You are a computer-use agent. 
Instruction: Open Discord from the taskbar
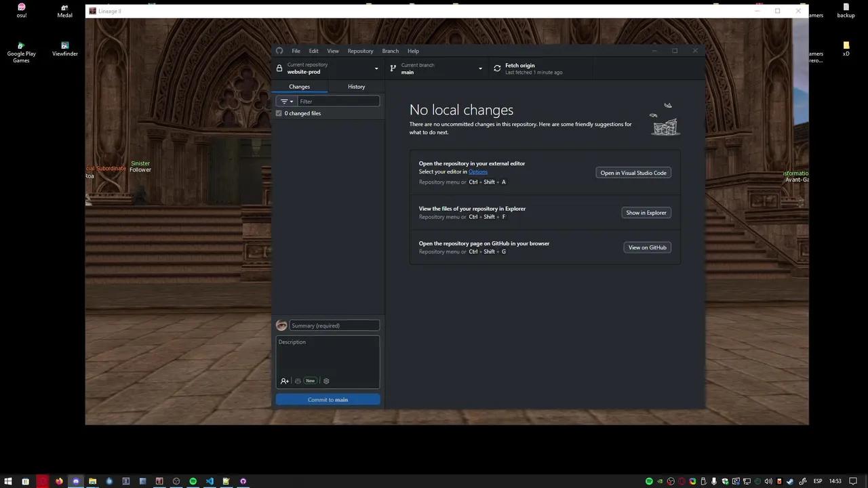pos(76,481)
